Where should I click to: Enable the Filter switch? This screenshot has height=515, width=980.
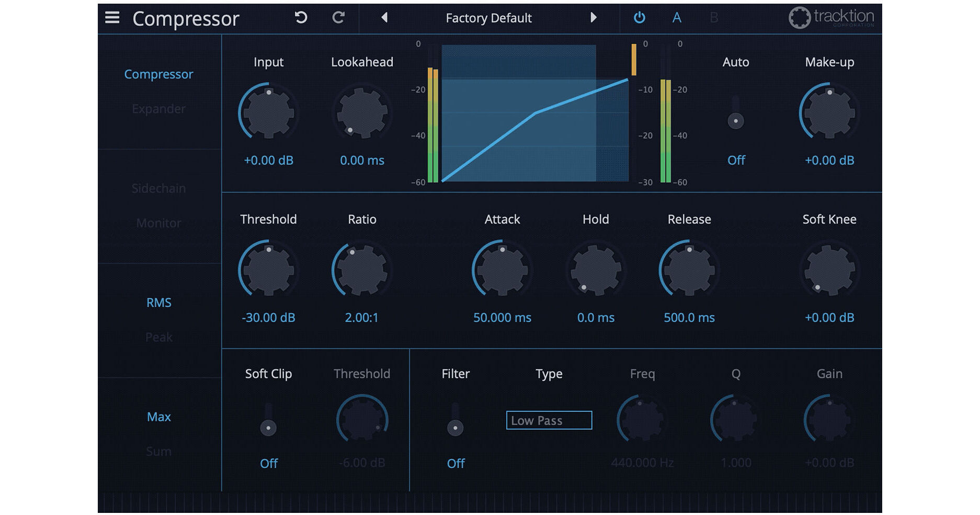pos(455,427)
